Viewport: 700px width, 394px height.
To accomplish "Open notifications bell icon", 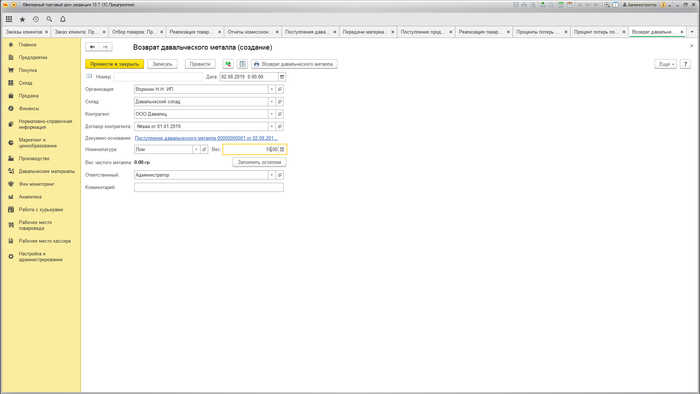I will pyautogui.click(x=63, y=19).
